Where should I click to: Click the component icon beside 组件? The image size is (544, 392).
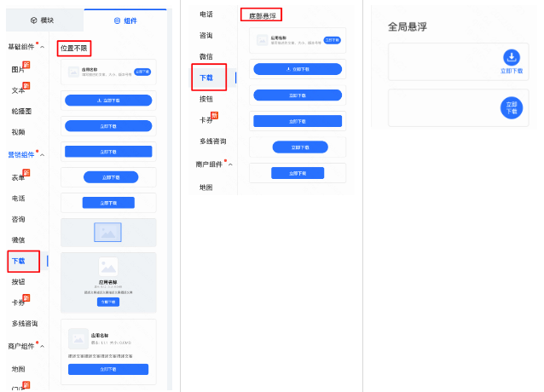point(118,20)
